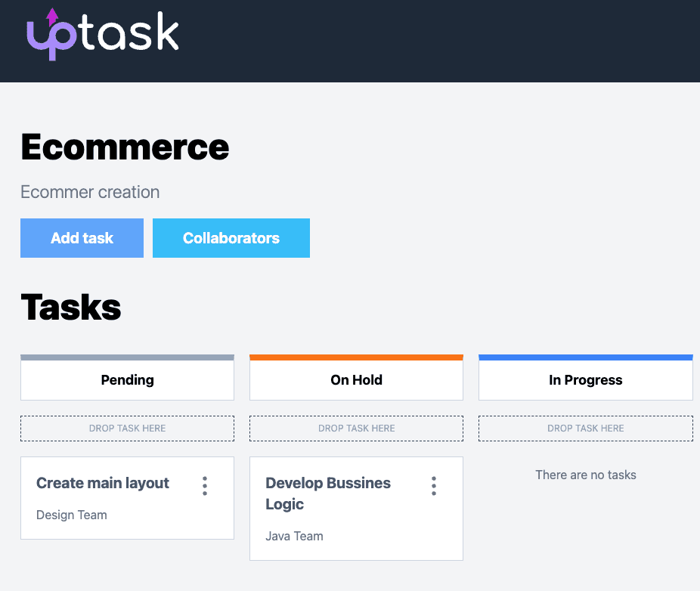Click the orange bar above On Hold
This screenshot has height=591, width=700.
click(x=356, y=355)
